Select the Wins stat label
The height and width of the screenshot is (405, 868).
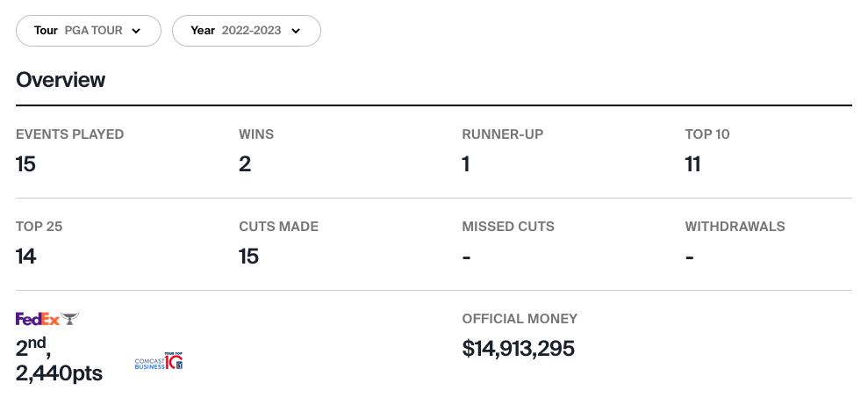pyautogui.click(x=256, y=134)
